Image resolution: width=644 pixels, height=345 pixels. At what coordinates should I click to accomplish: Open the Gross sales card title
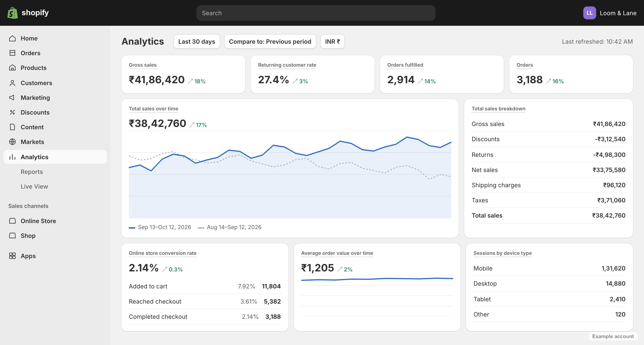pyautogui.click(x=143, y=65)
